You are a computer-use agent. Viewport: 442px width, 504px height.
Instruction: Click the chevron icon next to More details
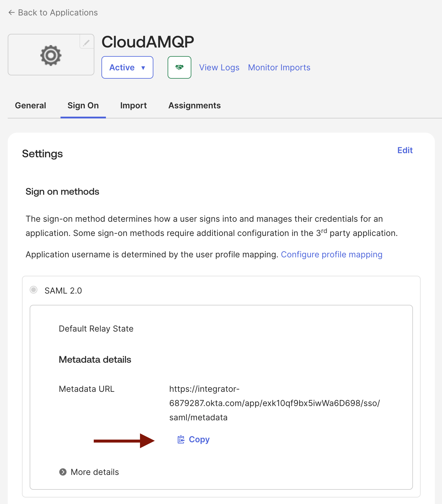coord(63,472)
